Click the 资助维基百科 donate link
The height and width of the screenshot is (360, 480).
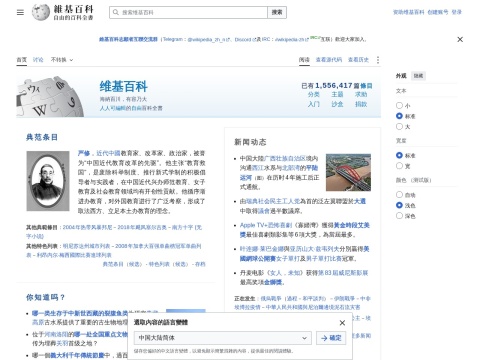pyautogui.click(x=409, y=12)
